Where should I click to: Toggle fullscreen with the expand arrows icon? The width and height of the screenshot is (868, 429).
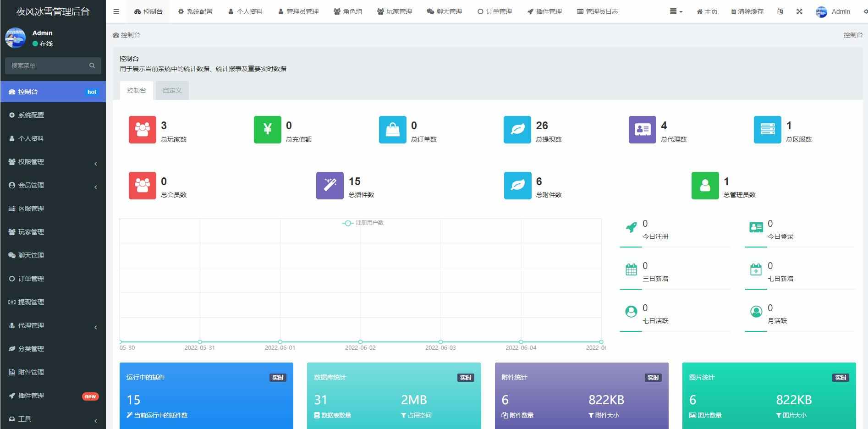pos(799,11)
